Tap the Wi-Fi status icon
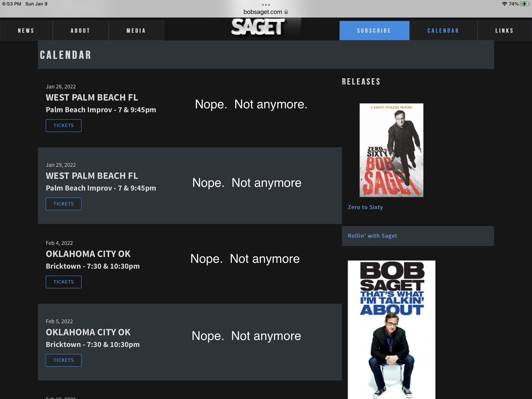This screenshot has width=532, height=399. [504, 3]
